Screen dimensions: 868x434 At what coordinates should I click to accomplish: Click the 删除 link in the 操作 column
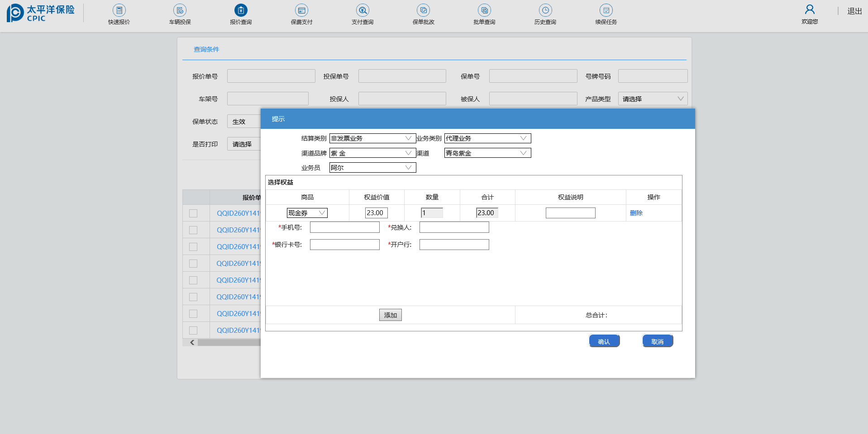pos(636,213)
